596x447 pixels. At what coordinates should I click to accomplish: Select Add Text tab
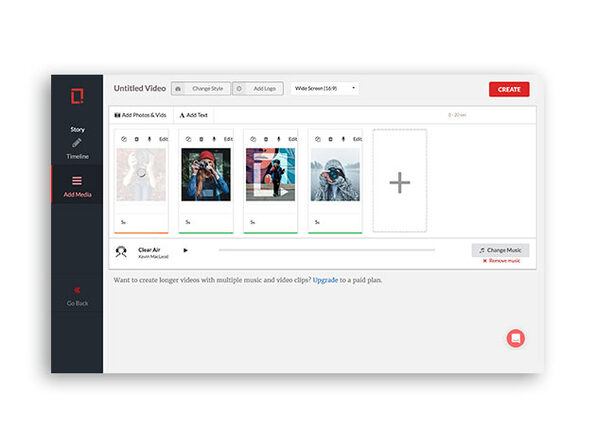193,115
